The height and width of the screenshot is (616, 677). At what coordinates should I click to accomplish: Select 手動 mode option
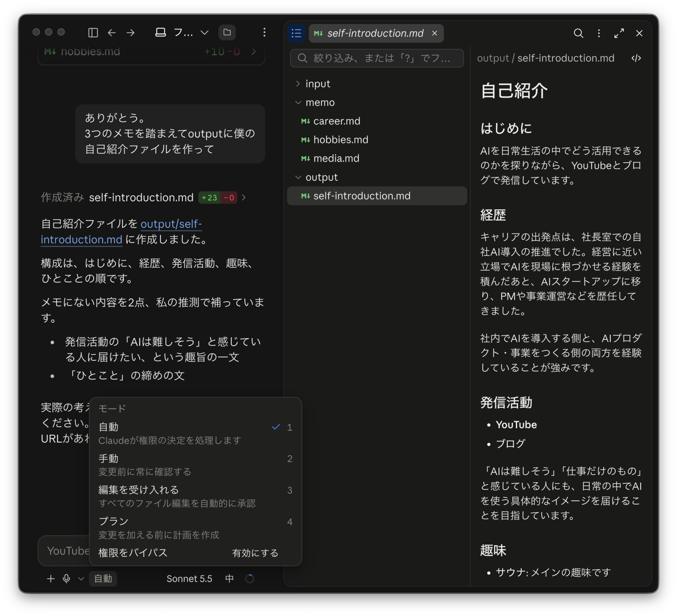[x=195, y=464]
